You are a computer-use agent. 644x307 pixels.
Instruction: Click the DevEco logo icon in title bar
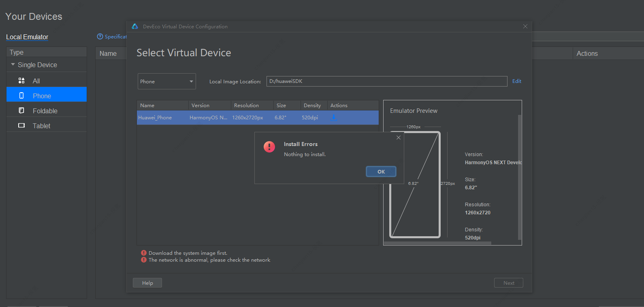(x=135, y=26)
